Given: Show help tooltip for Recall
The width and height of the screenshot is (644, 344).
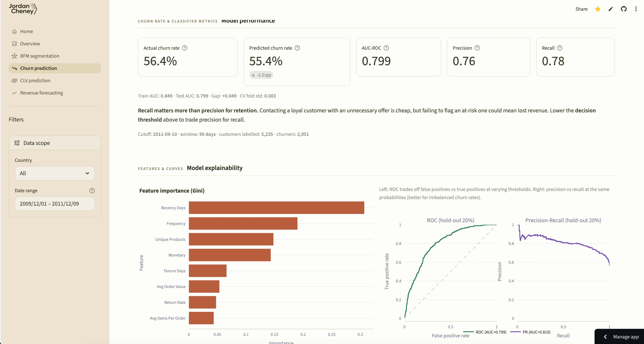Looking at the screenshot, I should pyautogui.click(x=560, y=48).
